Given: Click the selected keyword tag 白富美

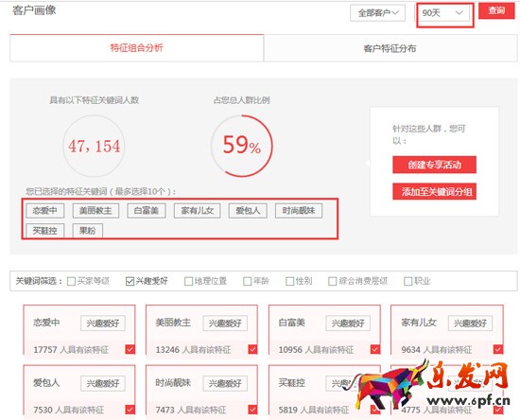Looking at the screenshot, I should tap(147, 211).
